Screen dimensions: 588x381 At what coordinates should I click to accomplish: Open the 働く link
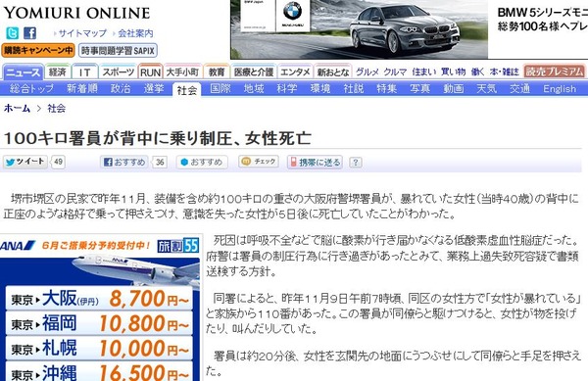click(477, 71)
